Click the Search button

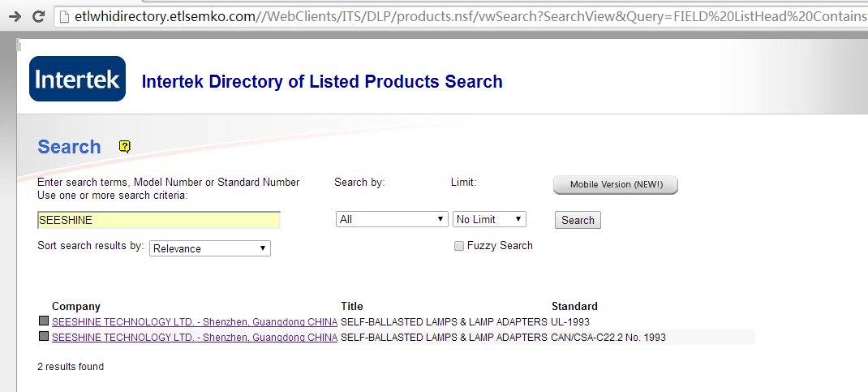coord(578,220)
